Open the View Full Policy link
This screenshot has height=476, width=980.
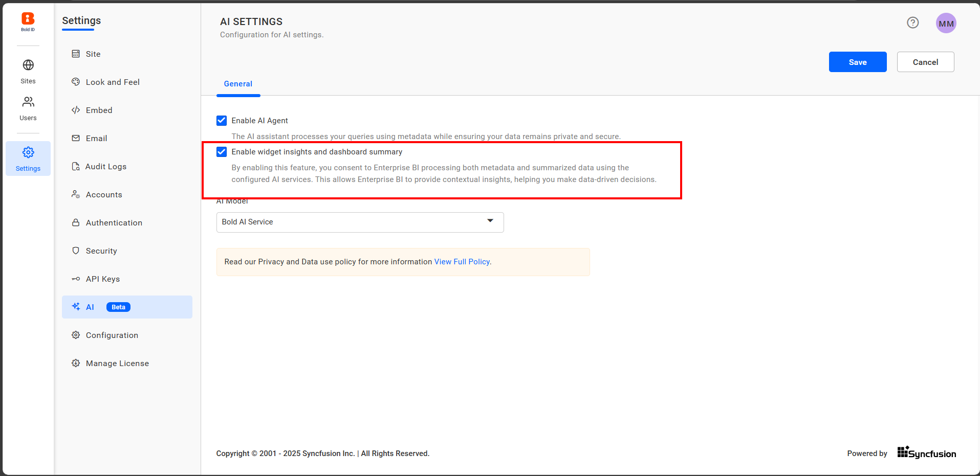pos(462,262)
